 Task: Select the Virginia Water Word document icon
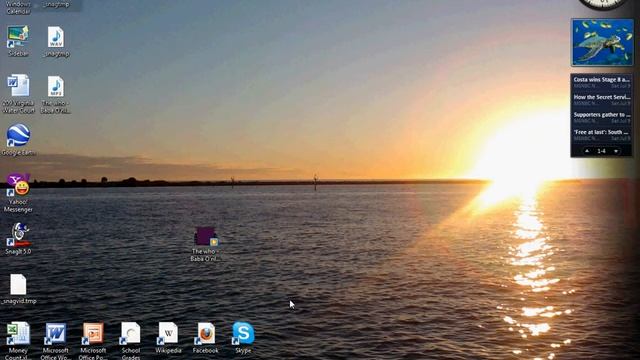pyautogui.click(x=18, y=86)
